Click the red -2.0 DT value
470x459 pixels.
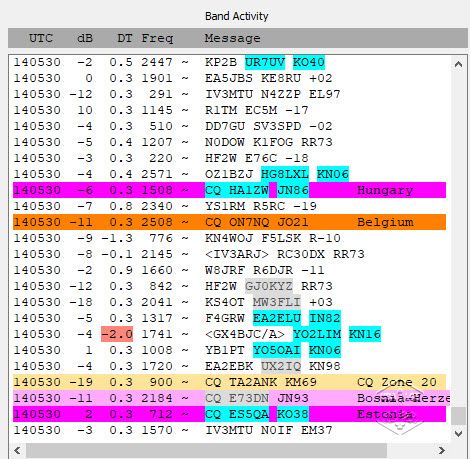(117, 334)
